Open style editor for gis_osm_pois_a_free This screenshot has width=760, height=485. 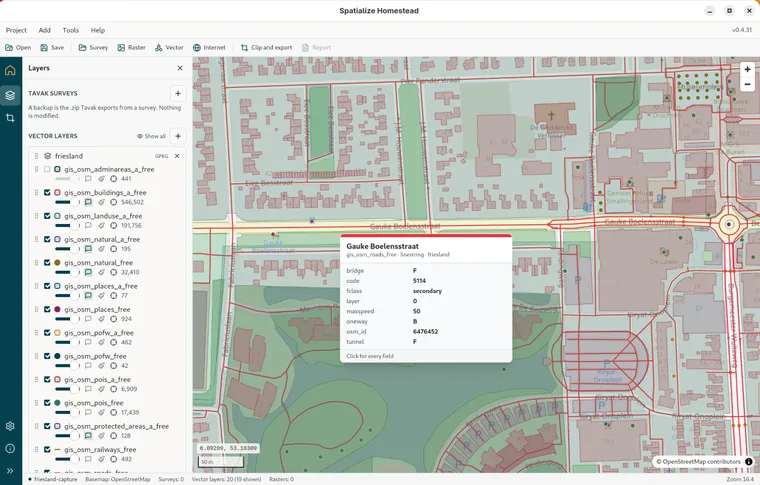coord(101,389)
